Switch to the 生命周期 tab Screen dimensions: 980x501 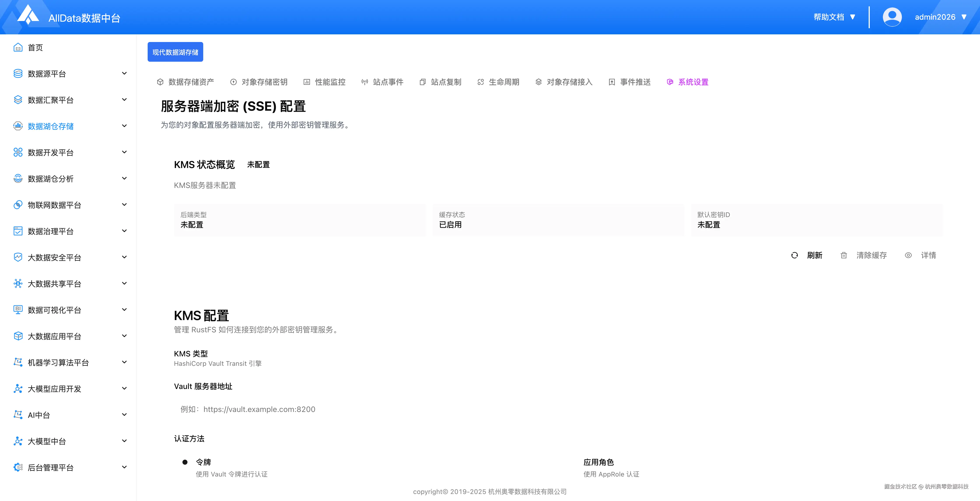tap(503, 82)
